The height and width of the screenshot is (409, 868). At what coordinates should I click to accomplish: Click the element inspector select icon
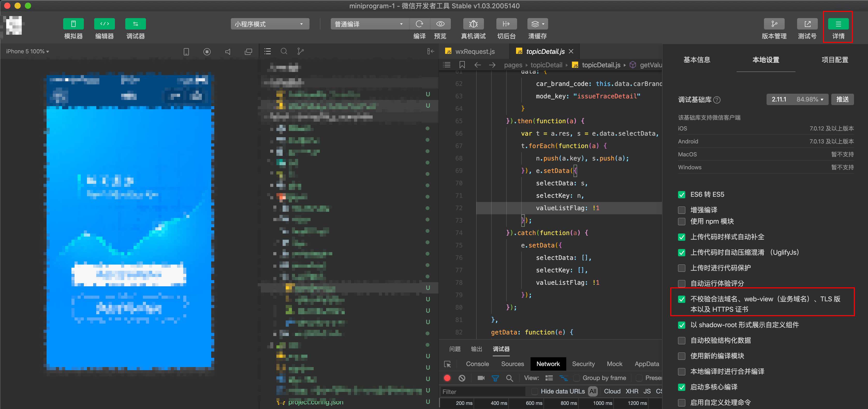(447, 364)
